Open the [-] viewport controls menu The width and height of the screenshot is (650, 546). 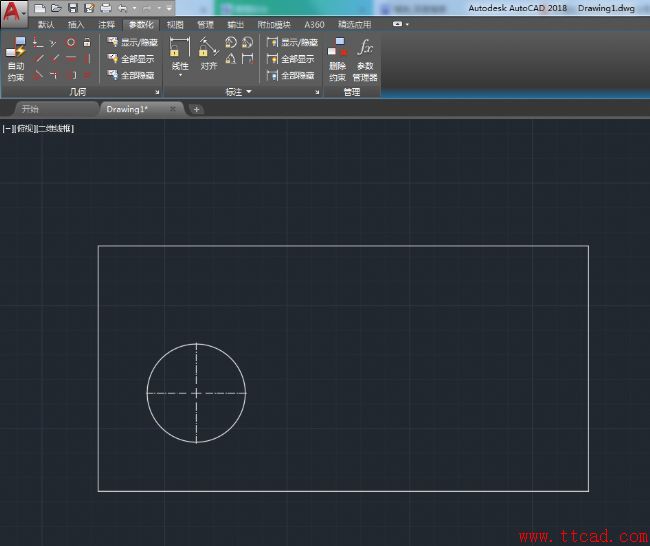point(8,129)
